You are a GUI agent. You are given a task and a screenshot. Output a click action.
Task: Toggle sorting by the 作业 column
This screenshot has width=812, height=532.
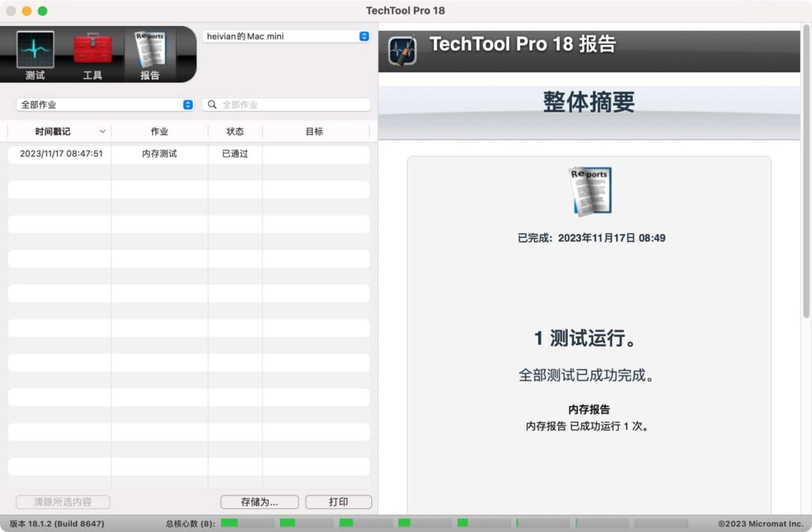click(x=159, y=131)
